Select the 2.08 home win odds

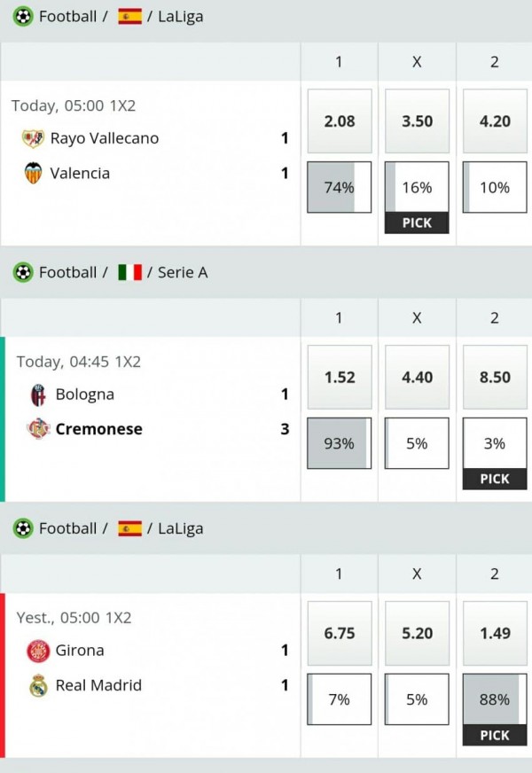click(339, 121)
